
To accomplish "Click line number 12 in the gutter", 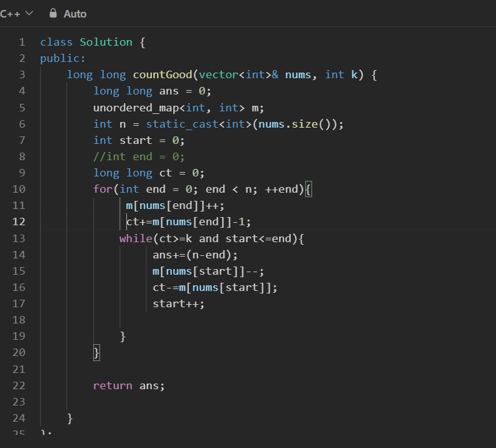I will pos(19,221).
